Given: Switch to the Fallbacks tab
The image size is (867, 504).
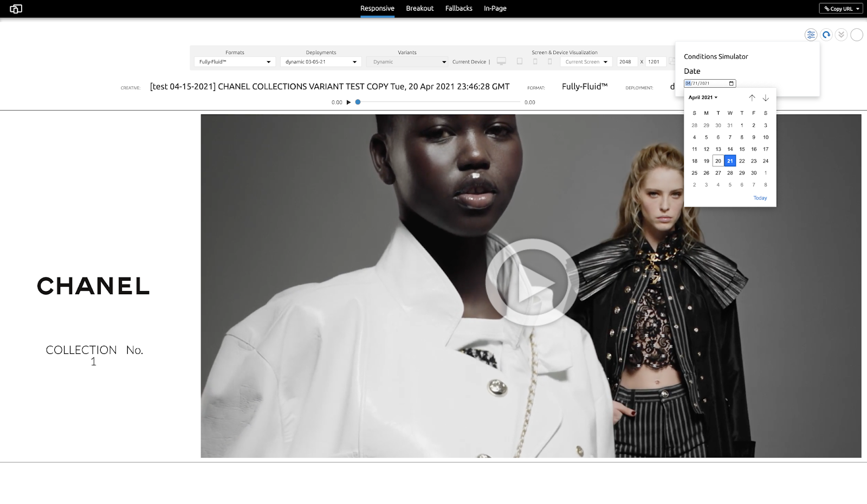Looking at the screenshot, I should click(459, 8).
